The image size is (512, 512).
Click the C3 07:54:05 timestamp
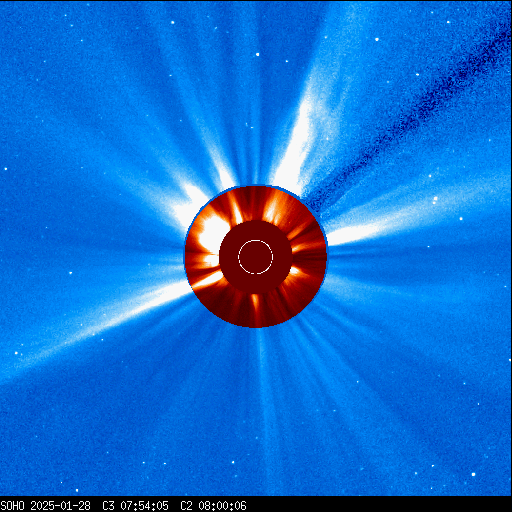coord(135,506)
